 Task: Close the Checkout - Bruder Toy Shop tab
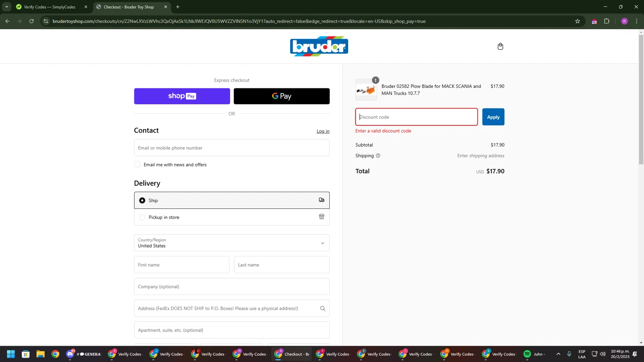coord(166,7)
